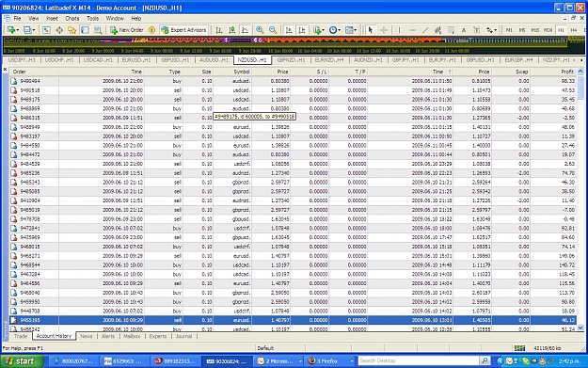The height and width of the screenshot is (368, 588).
Task: Click the account history vertical scrollbar
Action: [x=580, y=199]
